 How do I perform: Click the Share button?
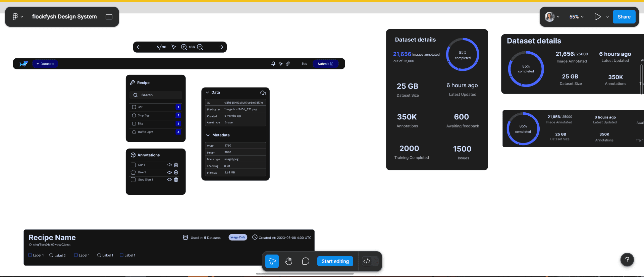(x=624, y=17)
